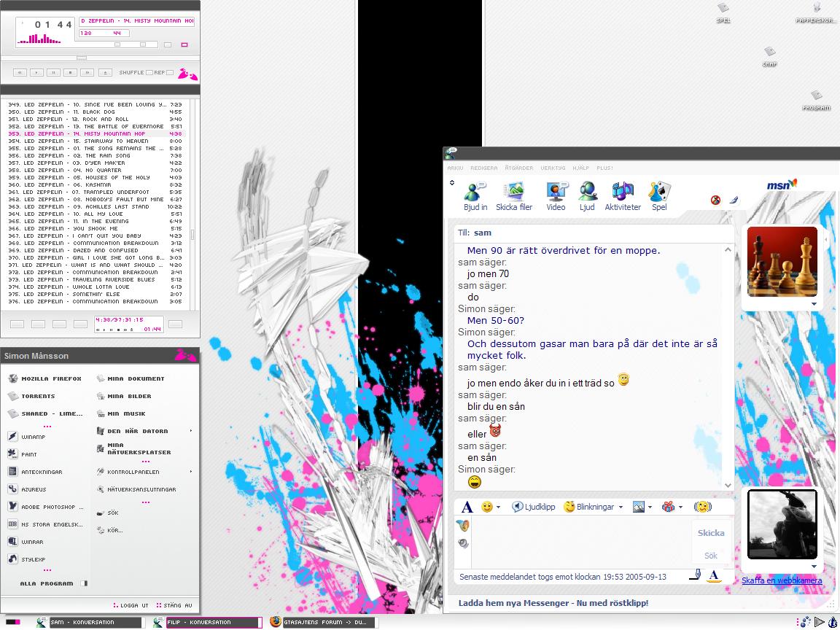
Task: Open the Papperskorg recycle bin desktop icon
Action: 817,13
